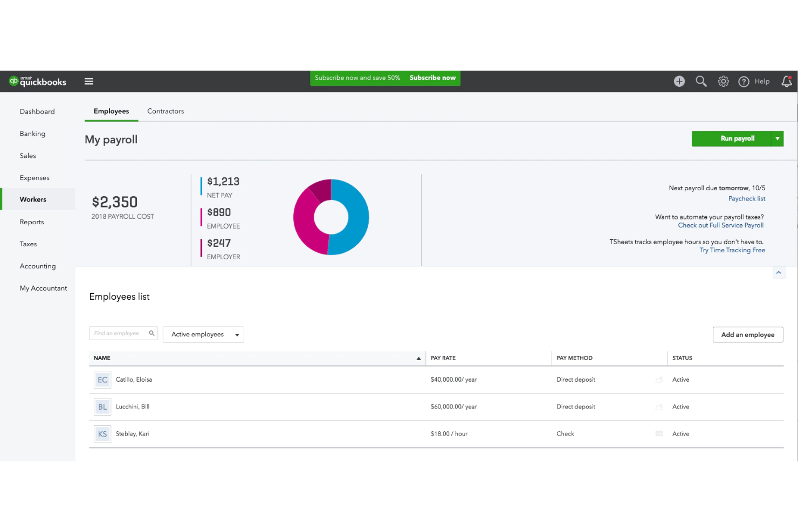Open the settings gear menu
Viewport: 798px width, 532px height.
(724, 81)
